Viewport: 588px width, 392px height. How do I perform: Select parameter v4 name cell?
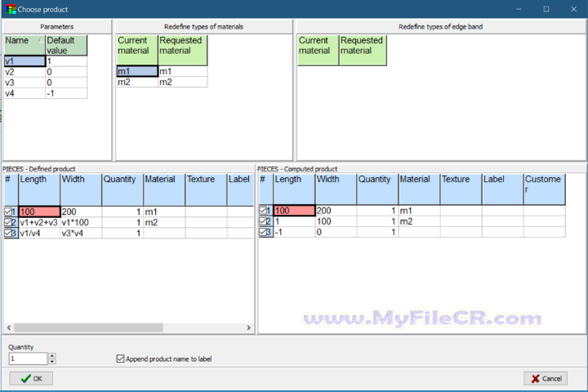pyautogui.click(x=24, y=93)
